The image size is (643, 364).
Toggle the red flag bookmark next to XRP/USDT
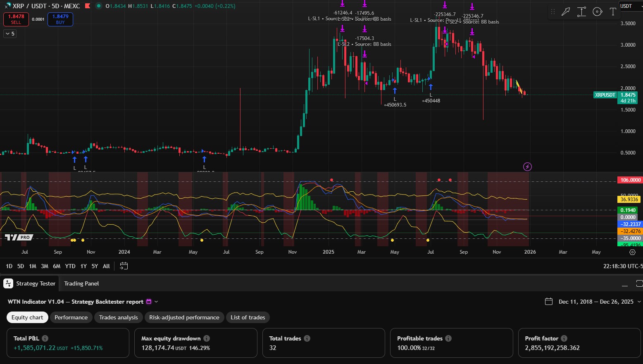(87, 6)
